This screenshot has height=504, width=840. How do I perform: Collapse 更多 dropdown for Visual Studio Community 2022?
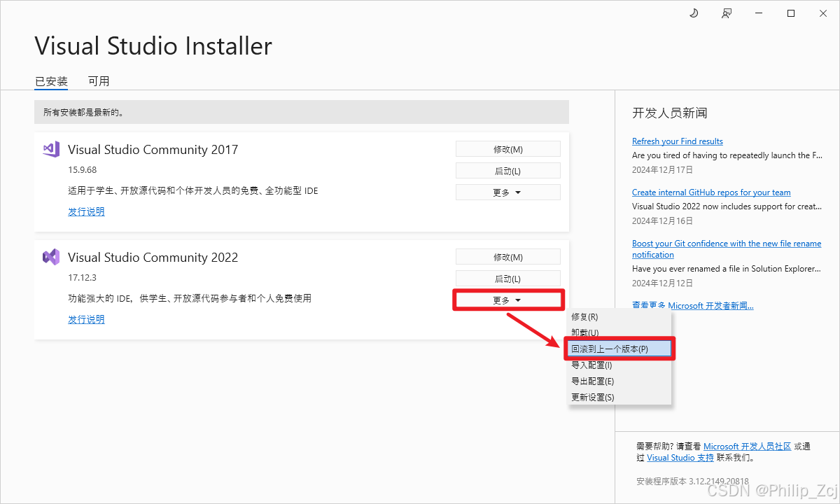click(508, 300)
